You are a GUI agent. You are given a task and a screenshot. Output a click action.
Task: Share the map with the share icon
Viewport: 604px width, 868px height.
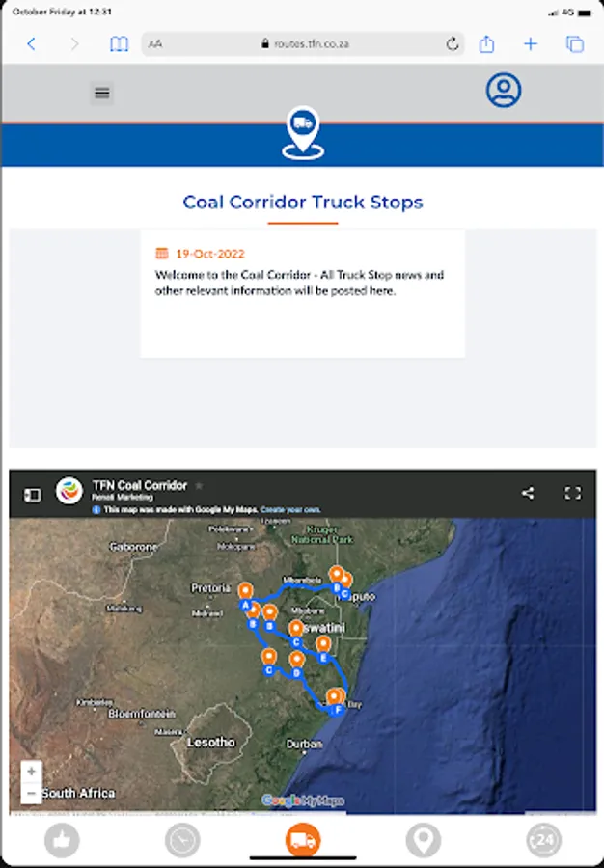[528, 493]
